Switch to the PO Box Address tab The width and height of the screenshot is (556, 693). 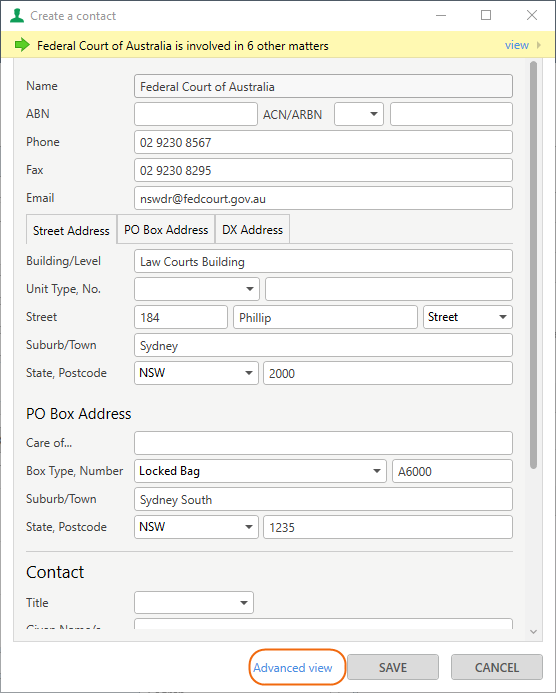(x=166, y=229)
